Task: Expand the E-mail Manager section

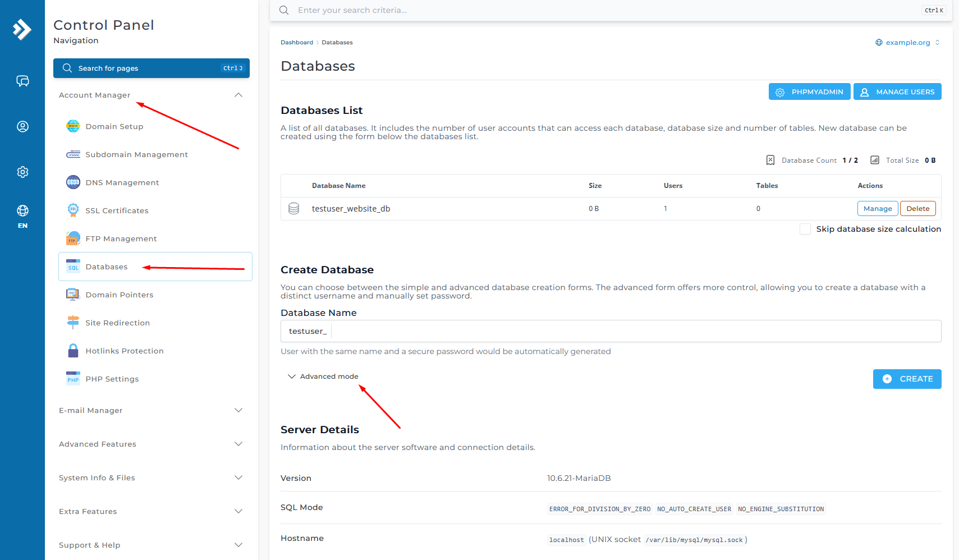Action: coord(238,411)
